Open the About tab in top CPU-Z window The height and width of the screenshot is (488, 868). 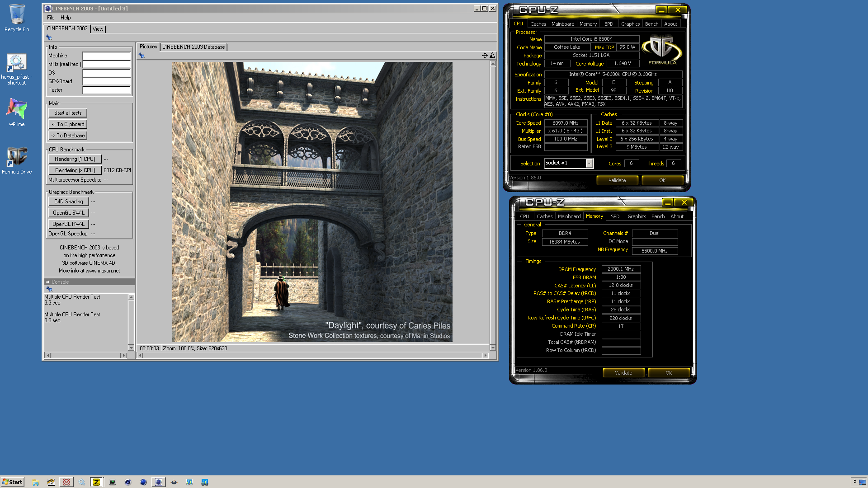(x=670, y=24)
